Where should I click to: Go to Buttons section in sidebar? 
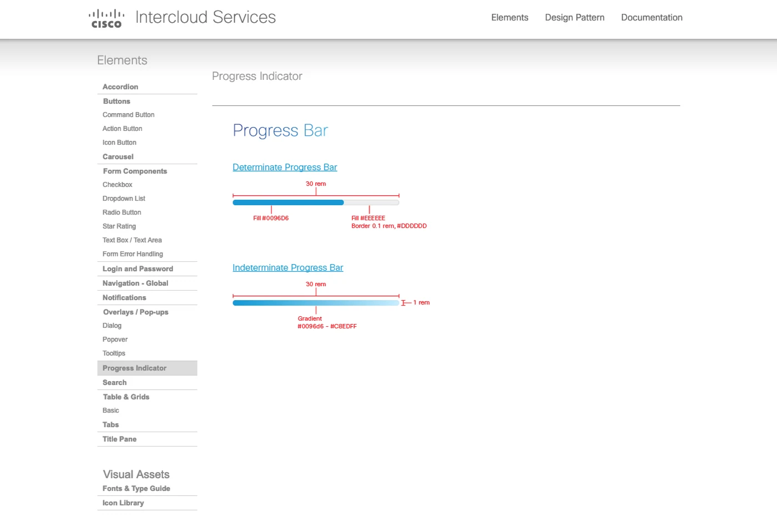tap(117, 102)
